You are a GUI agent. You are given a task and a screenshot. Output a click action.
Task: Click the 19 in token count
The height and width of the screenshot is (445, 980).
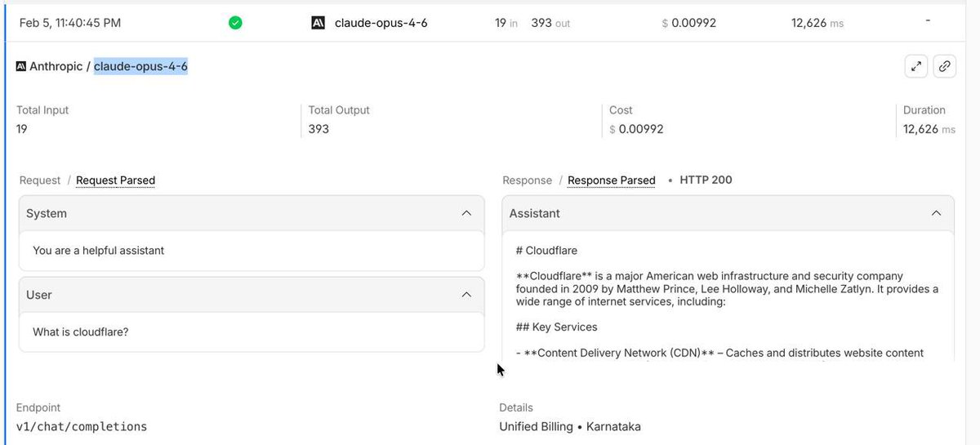pos(506,23)
